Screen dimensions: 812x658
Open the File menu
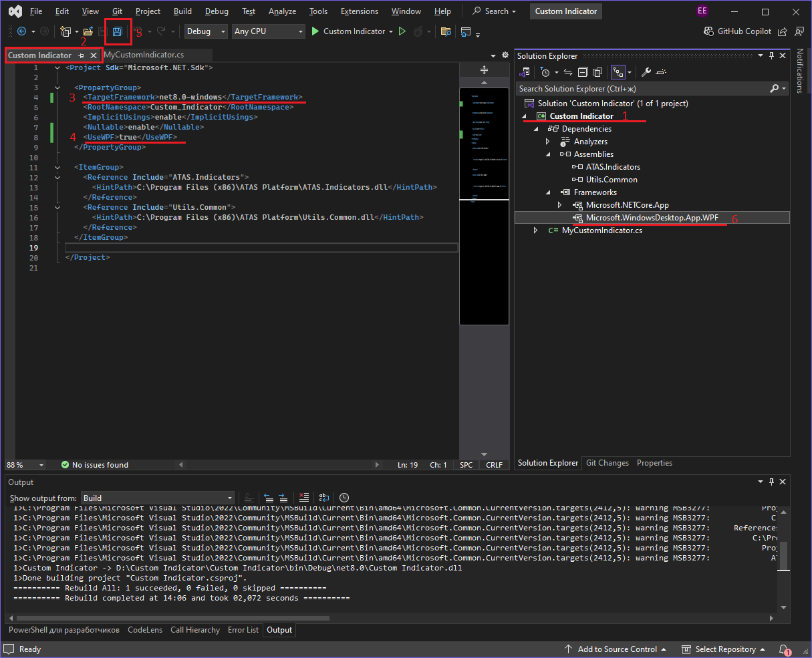point(36,11)
